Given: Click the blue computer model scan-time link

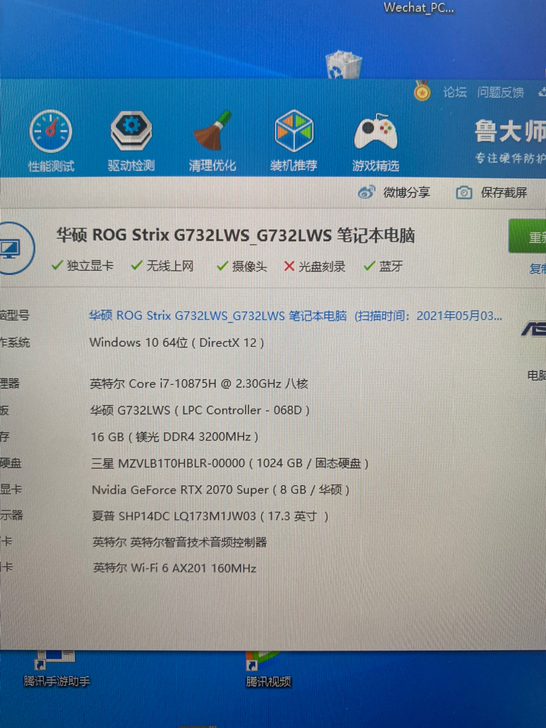Looking at the screenshot, I should tap(295, 316).
